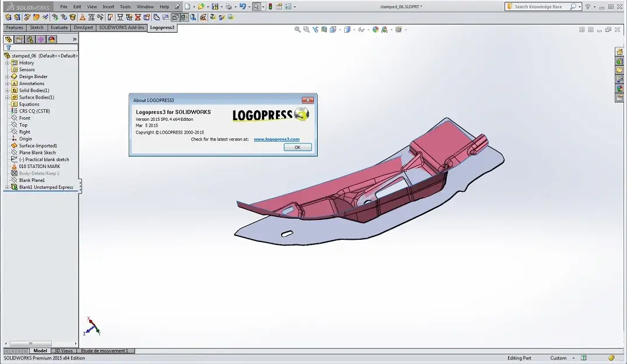The image size is (627, 364).
Task: Open SolidWorks Resources home icon in task pane
Action: (x=619, y=51)
